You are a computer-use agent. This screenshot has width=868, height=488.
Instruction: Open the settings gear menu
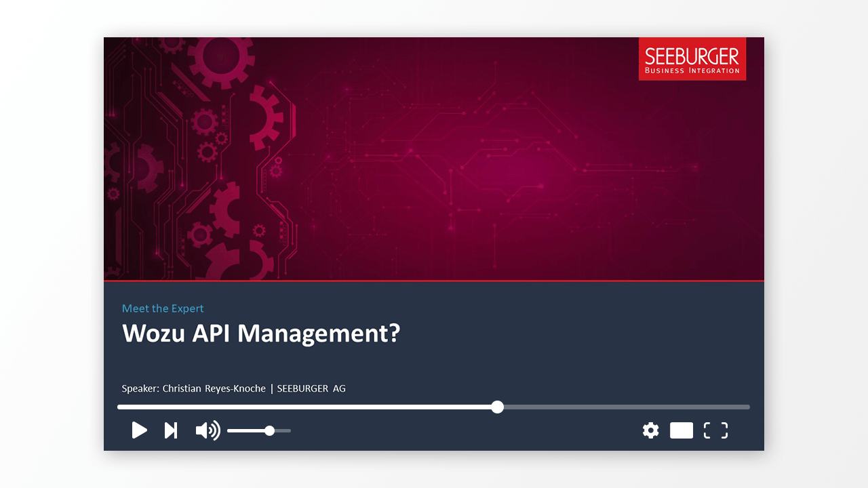click(650, 430)
